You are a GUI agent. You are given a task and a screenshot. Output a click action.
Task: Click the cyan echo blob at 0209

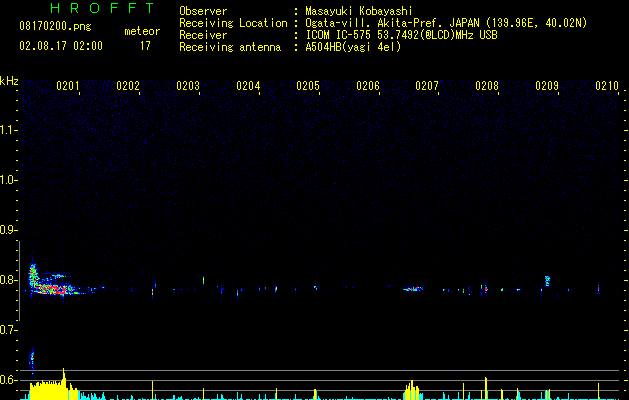[547, 280]
